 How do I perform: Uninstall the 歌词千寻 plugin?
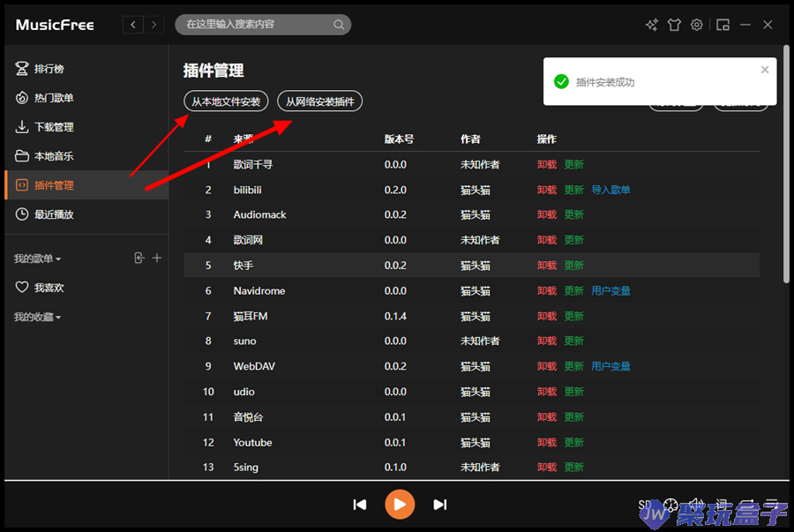(547, 164)
